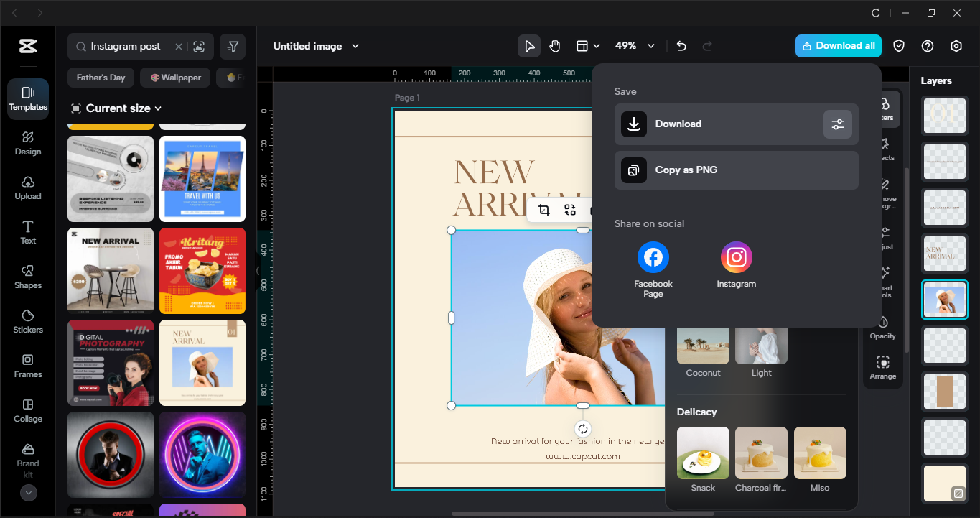Select the Stickers sidebar icon
The height and width of the screenshot is (518, 980).
tap(27, 322)
